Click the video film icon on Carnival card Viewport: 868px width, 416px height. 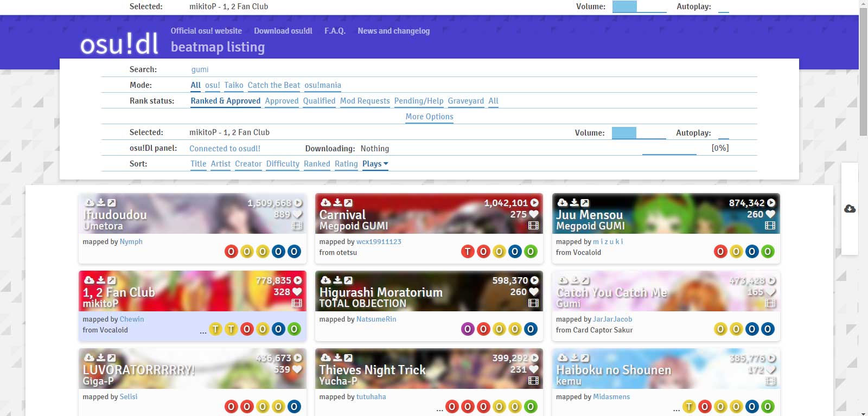[x=534, y=226]
